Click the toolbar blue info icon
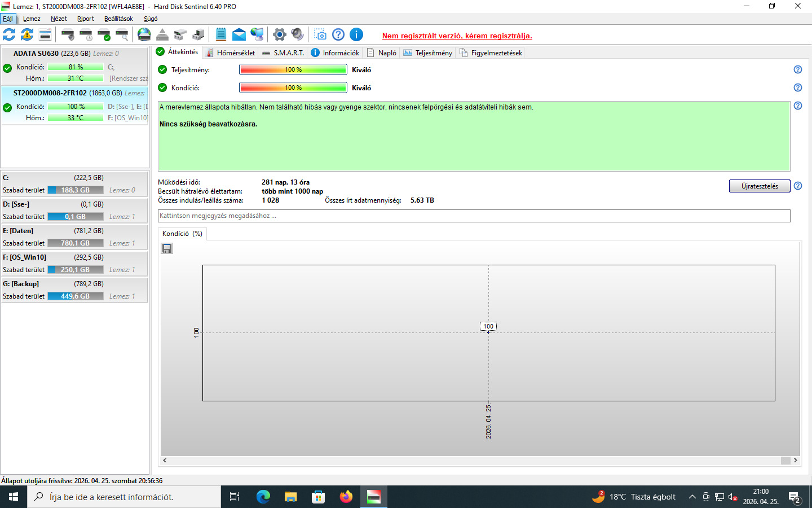Screen dimensions: 812x508 (356, 34)
